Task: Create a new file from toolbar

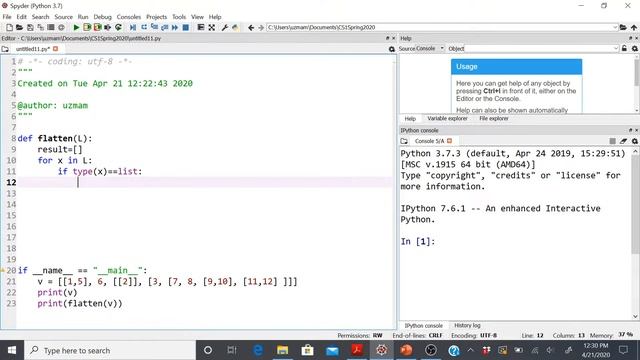Action: click(x=9, y=27)
